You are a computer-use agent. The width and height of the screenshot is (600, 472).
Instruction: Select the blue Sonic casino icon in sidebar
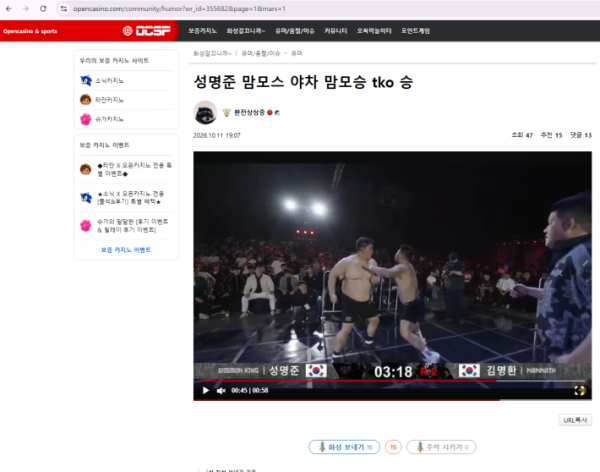coord(86,80)
